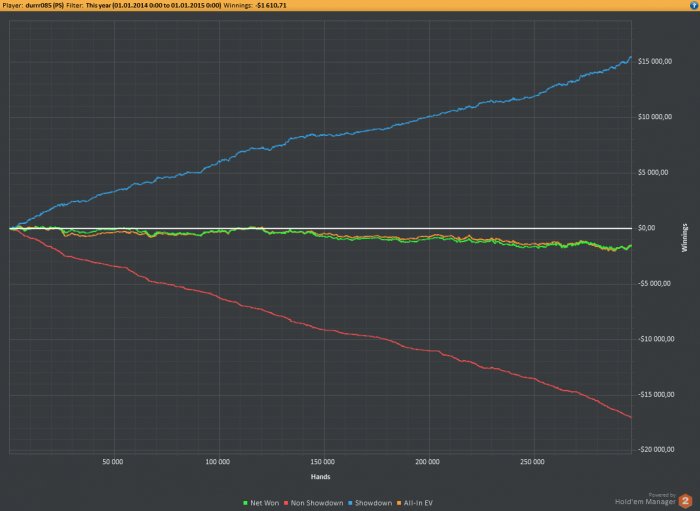The image size is (700, 511).
Task: Click the Hold'em Manager 2 logo badge
Action: click(x=685, y=501)
